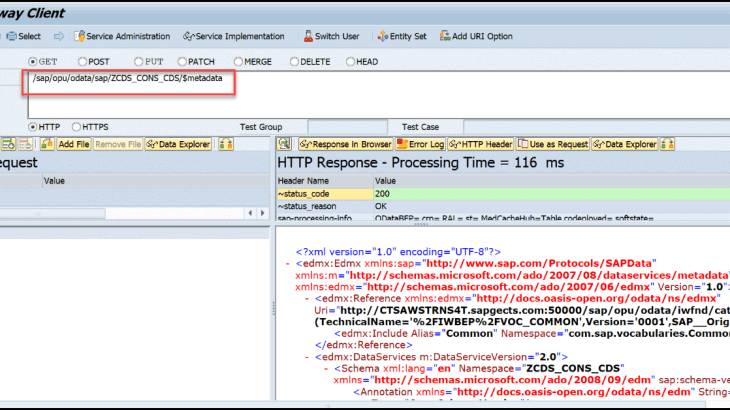
Task: Select the POST method radio button
Action: (x=82, y=61)
